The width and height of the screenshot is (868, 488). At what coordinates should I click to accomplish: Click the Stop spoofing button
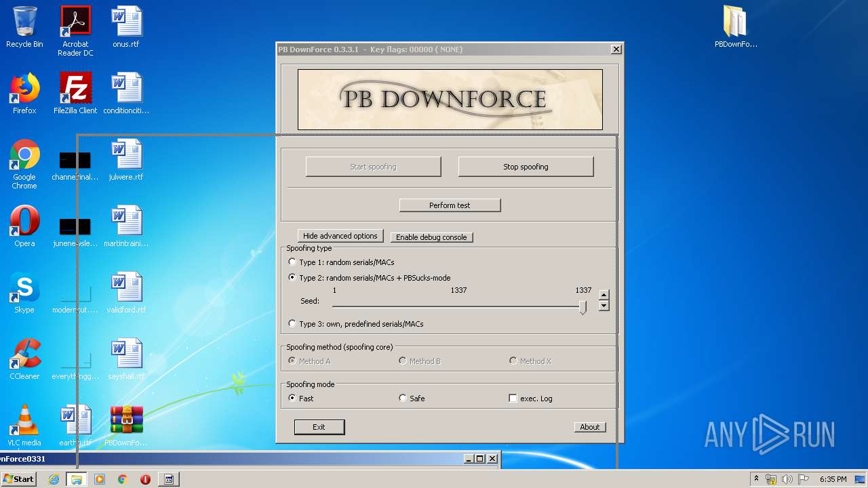[x=526, y=167]
